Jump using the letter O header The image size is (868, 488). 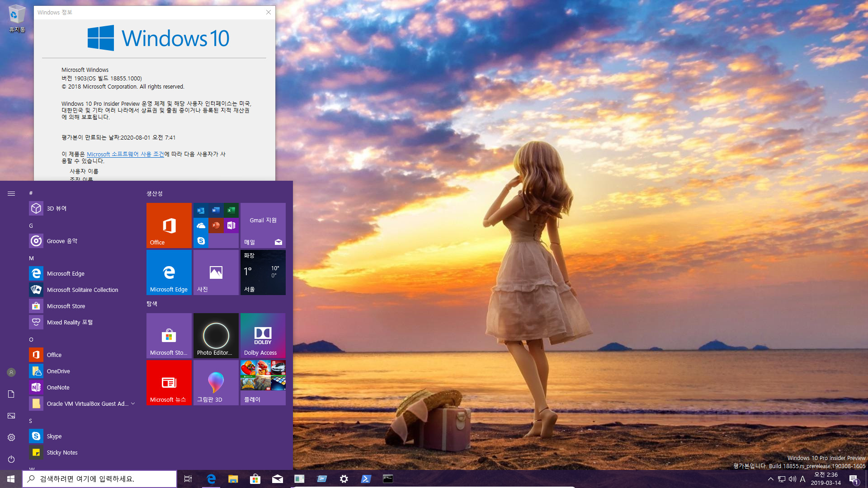pos(31,339)
